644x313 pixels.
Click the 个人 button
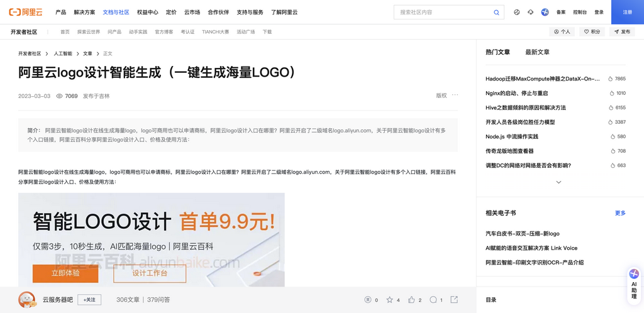(x=562, y=31)
